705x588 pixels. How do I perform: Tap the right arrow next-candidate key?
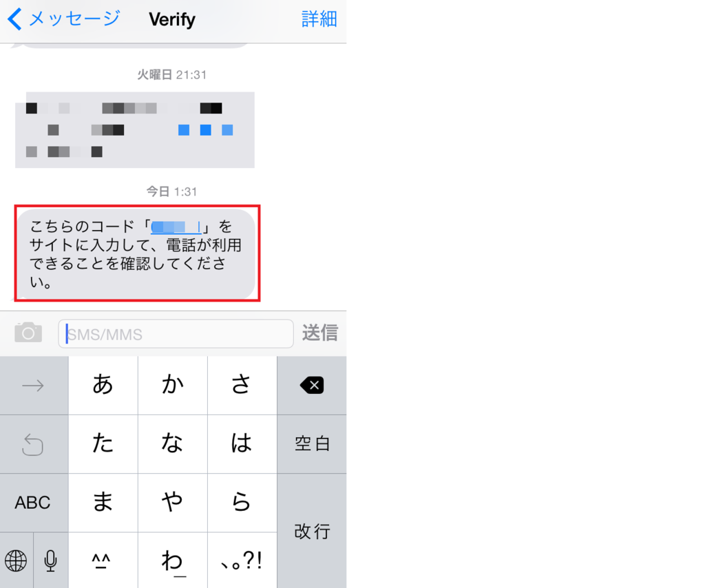click(x=34, y=386)
